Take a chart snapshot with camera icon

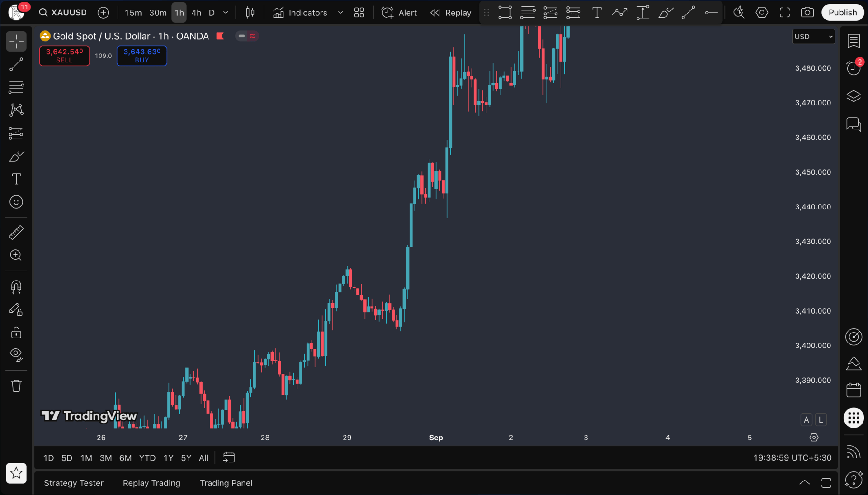(807, 13)
